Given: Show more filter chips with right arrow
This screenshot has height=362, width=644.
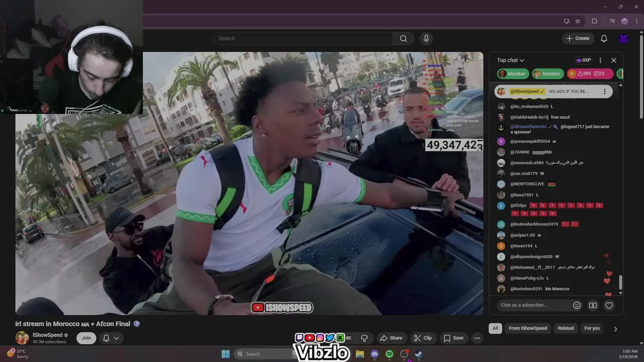Looking at the screenshot, I should [x=615, y=329].
